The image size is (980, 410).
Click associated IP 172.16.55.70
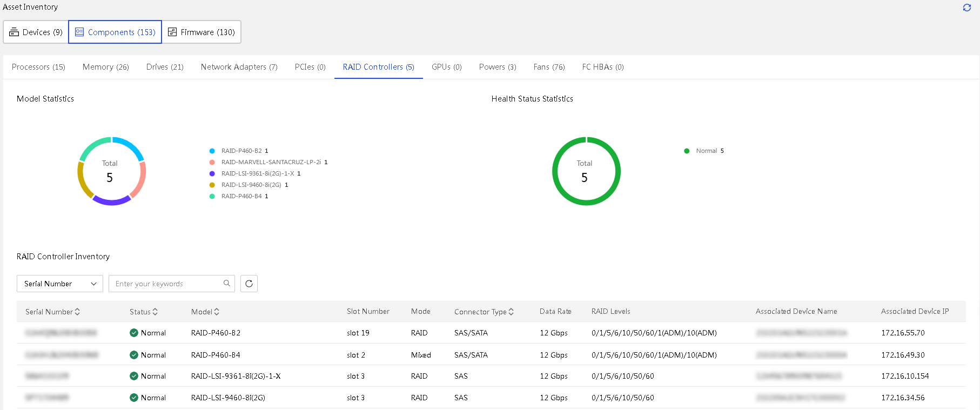click(903, 333)
